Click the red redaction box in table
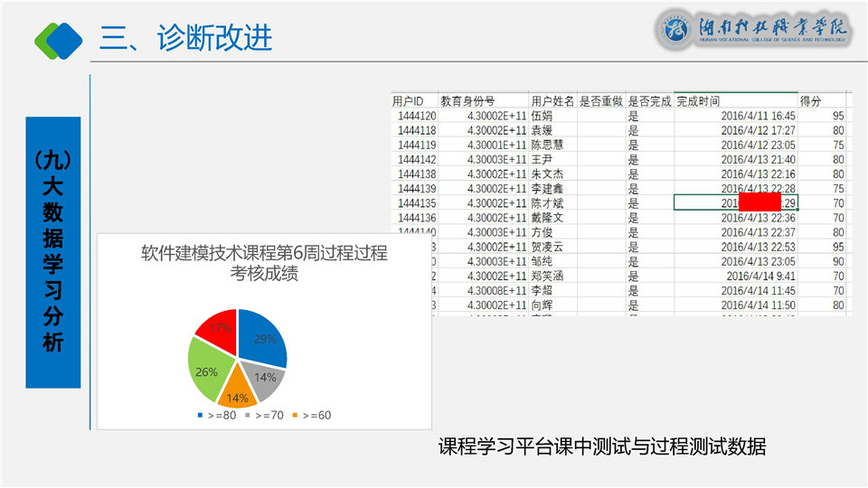This screenshot has width=868, height=488. coord(760,202)
